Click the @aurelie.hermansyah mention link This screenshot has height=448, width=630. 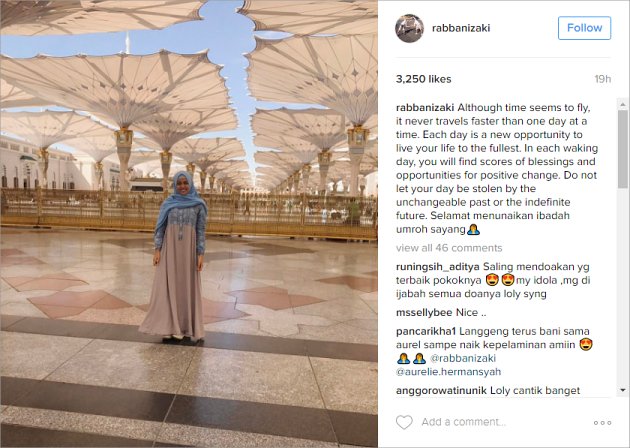[x=448, y=372]
